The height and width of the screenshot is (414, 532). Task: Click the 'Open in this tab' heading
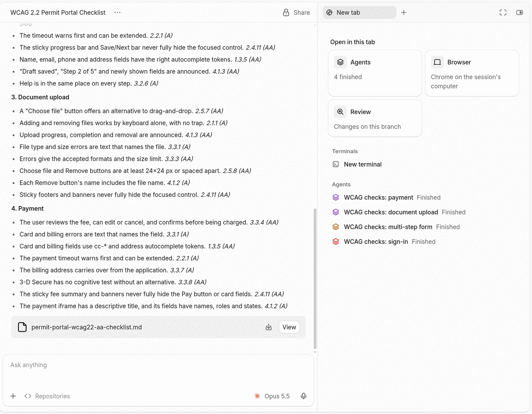click(353, 42)
